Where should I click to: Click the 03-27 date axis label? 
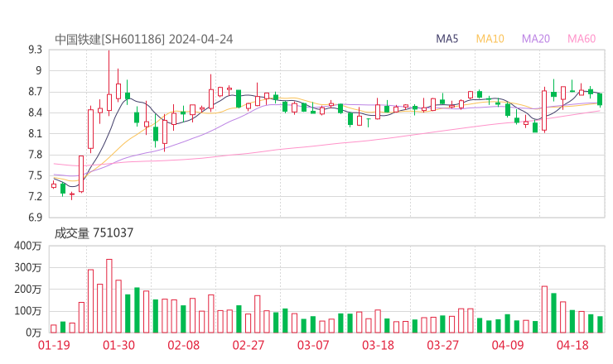tap(442, 345)
